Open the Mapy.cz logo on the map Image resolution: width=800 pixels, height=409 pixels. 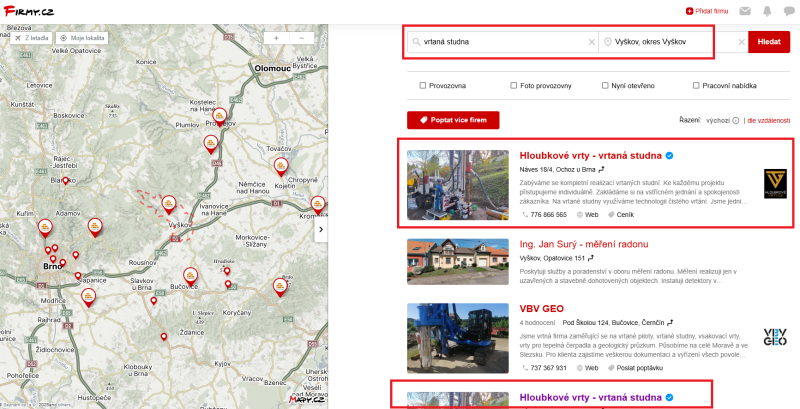click(307, 399)
